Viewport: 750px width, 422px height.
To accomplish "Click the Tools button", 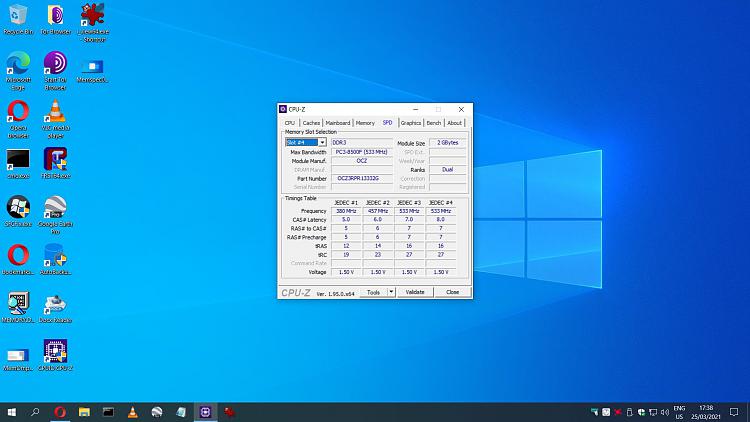I will point(373,292).
